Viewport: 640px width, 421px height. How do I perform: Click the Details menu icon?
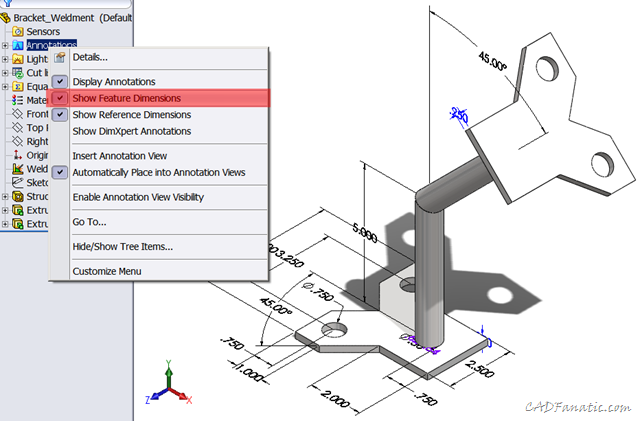pyautogui.click(x=60, y=58)
